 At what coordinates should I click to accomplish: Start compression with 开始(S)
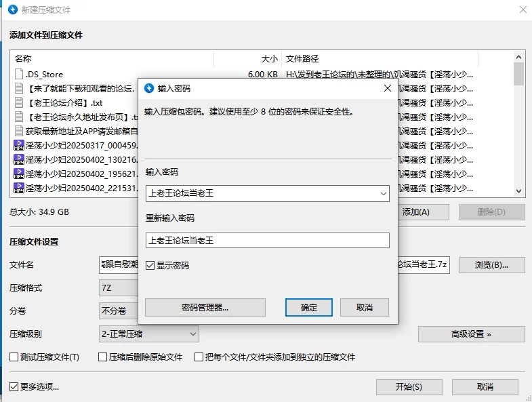[409, 386]
